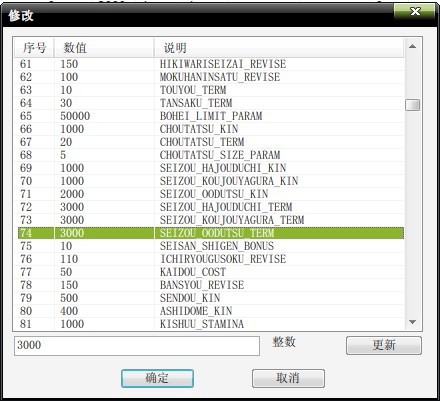Click the 说明 column header
The height and width of the screenshot is (401, 440).
point(279,48)
